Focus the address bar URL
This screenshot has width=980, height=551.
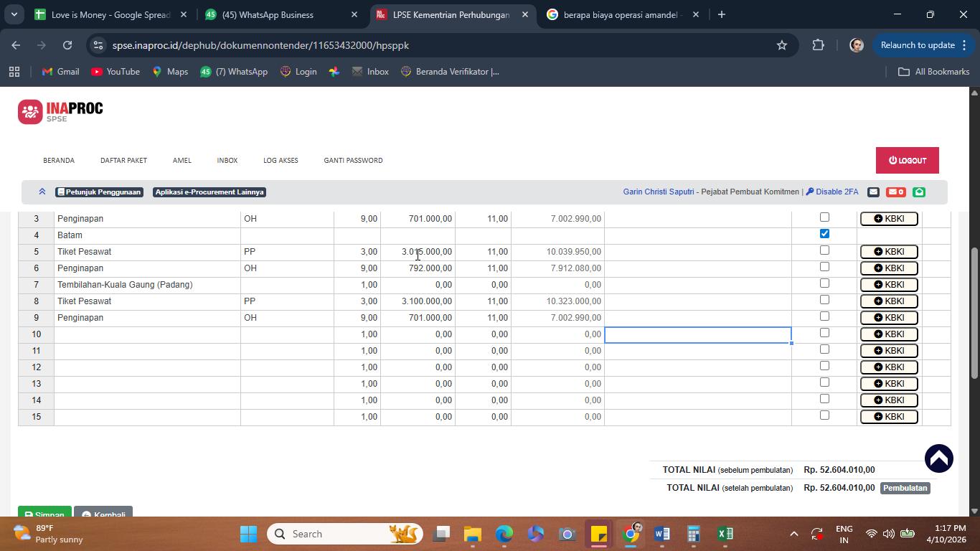(x=260, y=45)
